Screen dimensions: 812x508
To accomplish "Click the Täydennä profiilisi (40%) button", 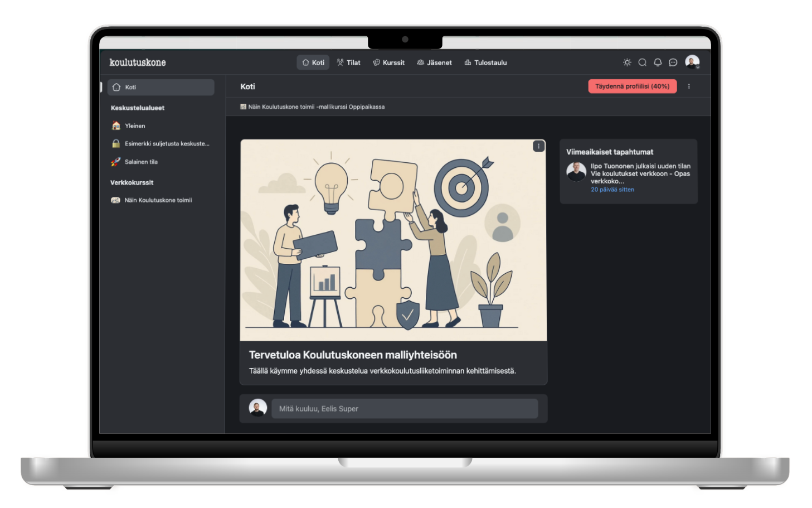I will 632,86.
